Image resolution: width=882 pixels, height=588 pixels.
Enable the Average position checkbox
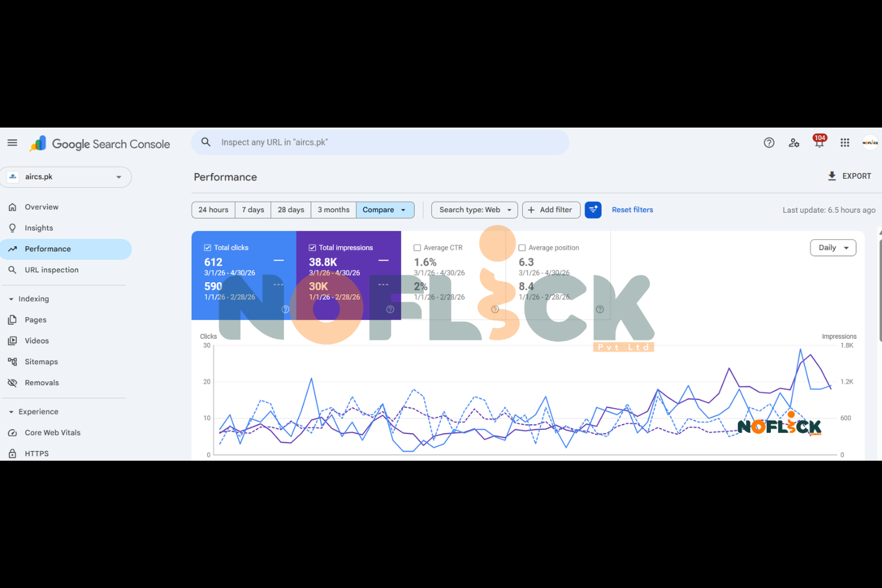point(522,248)
